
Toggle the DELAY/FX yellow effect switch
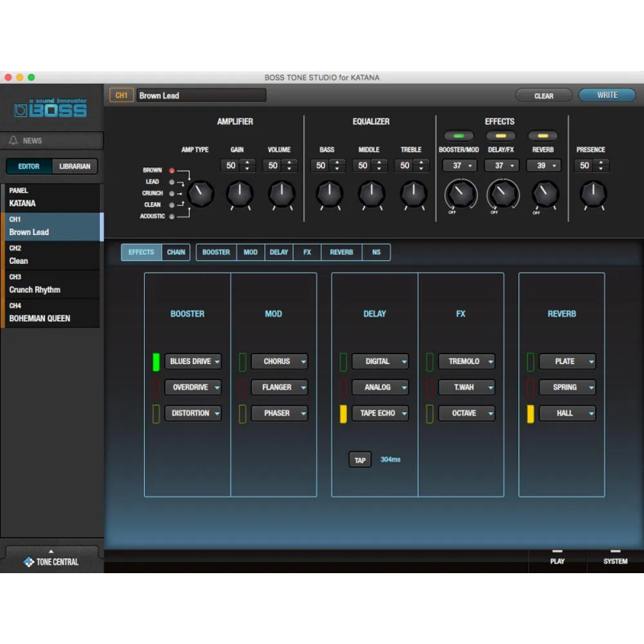tap(501, 135)
